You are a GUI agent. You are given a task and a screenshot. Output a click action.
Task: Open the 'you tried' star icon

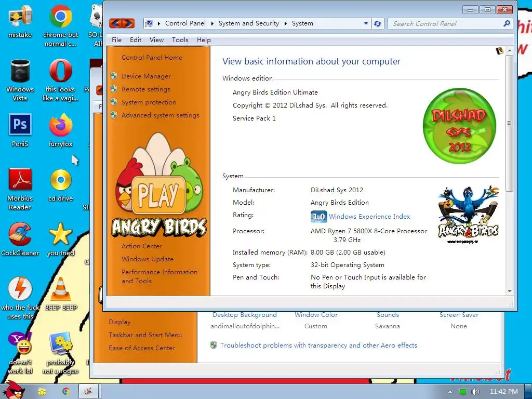coord(60,239)
